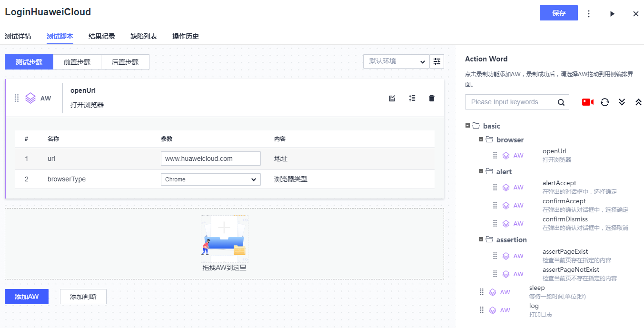Screen dimensions: 644x328
Task: Select the 后置步骤 step tab
Action: [125, 62]
